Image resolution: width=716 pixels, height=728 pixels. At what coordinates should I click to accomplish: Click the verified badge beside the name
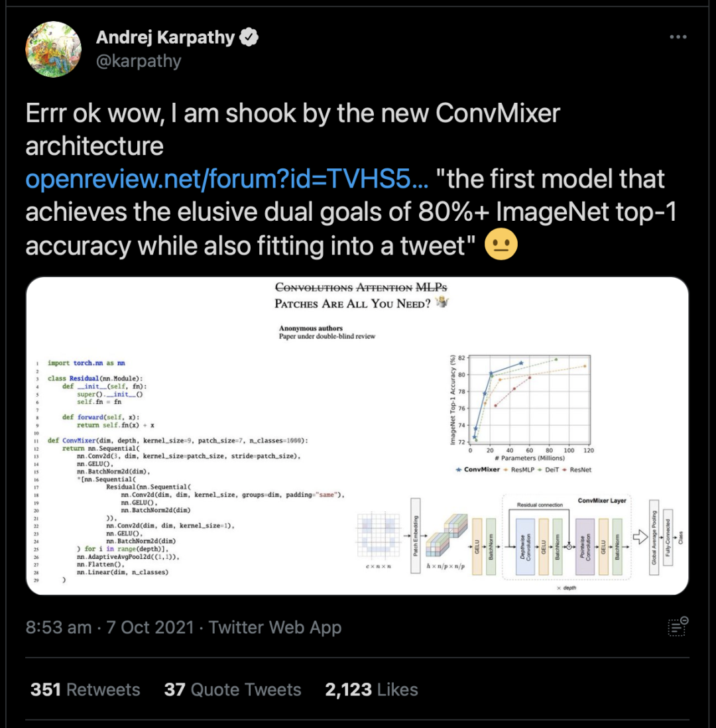click(x=249, y=37)
